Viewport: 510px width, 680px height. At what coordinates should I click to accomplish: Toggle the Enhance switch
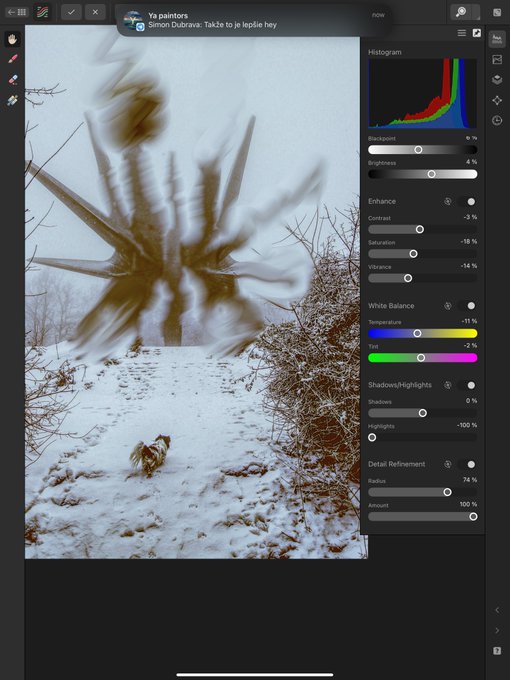468,201
